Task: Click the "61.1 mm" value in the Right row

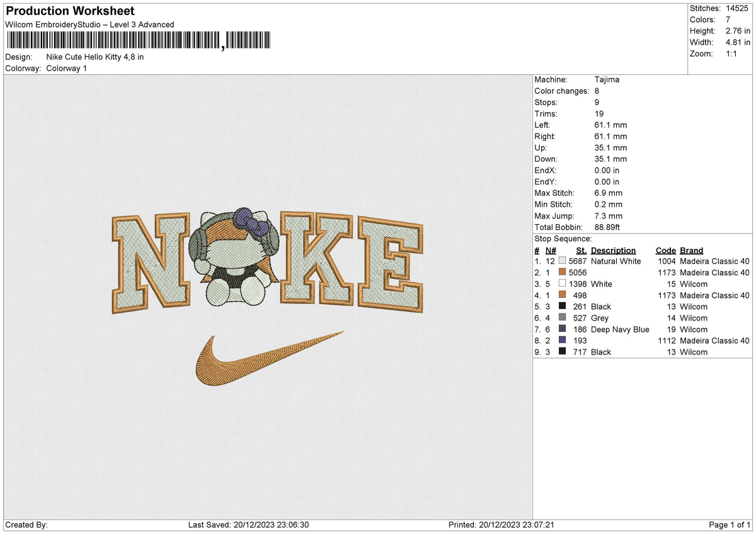Action: click(x=610, y=137)
